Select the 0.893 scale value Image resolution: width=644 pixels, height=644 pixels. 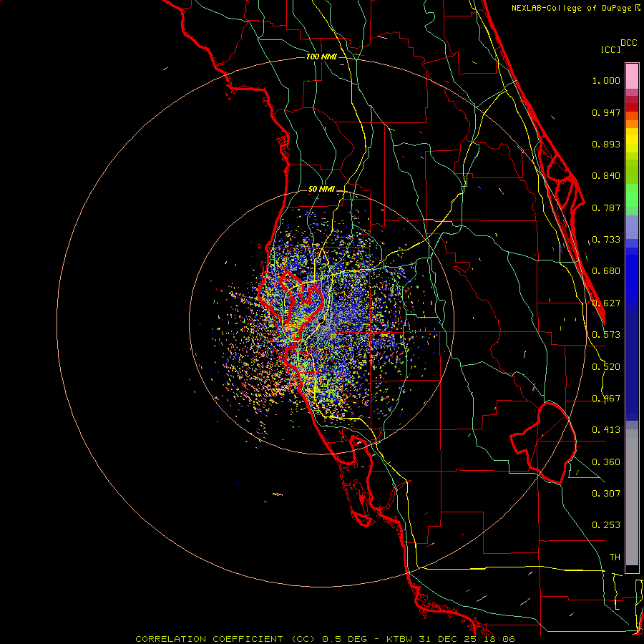606,144
